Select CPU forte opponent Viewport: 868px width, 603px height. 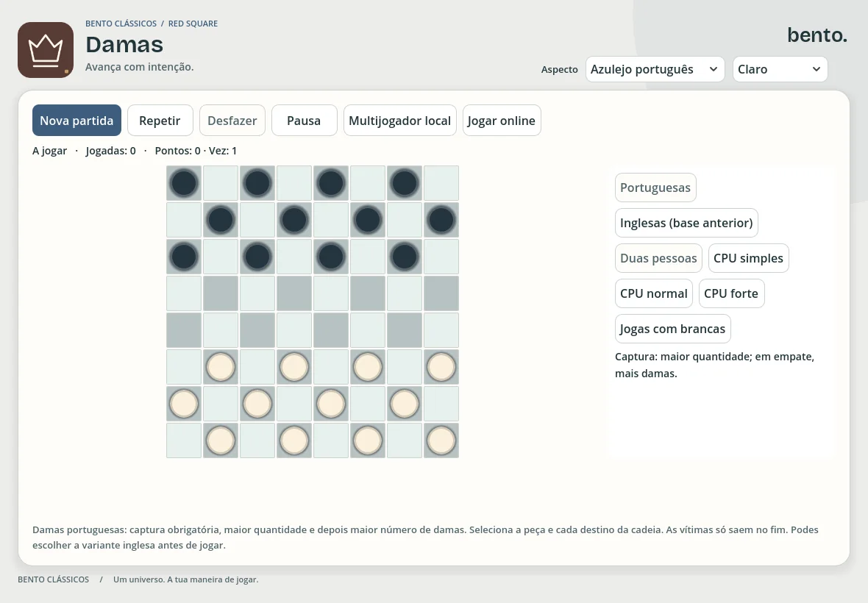(x=731, y=293)
